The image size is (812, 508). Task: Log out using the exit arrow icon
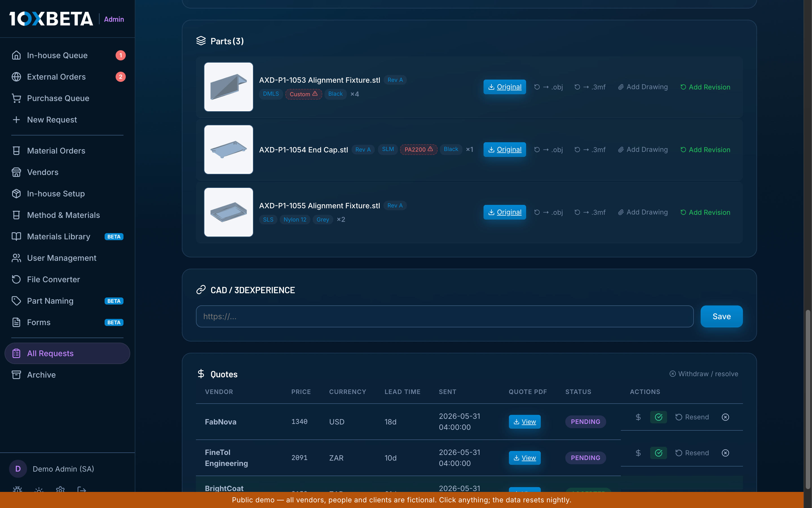[x=82, y=490]
